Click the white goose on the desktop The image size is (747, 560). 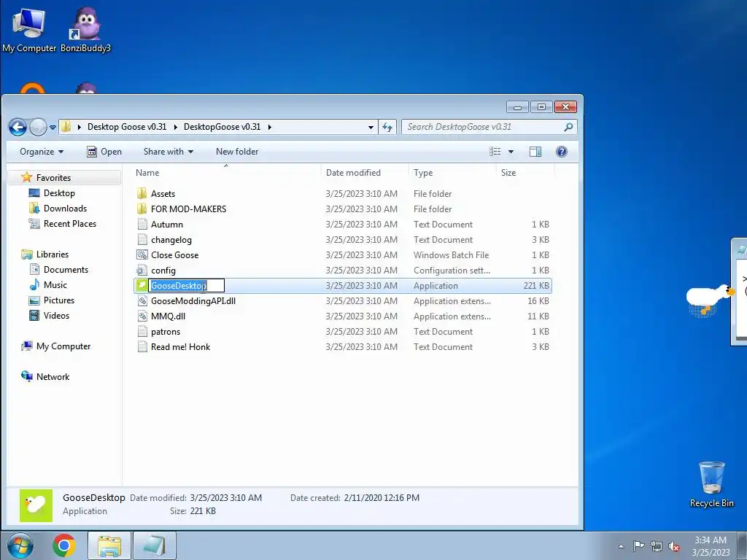click(709, 300)
